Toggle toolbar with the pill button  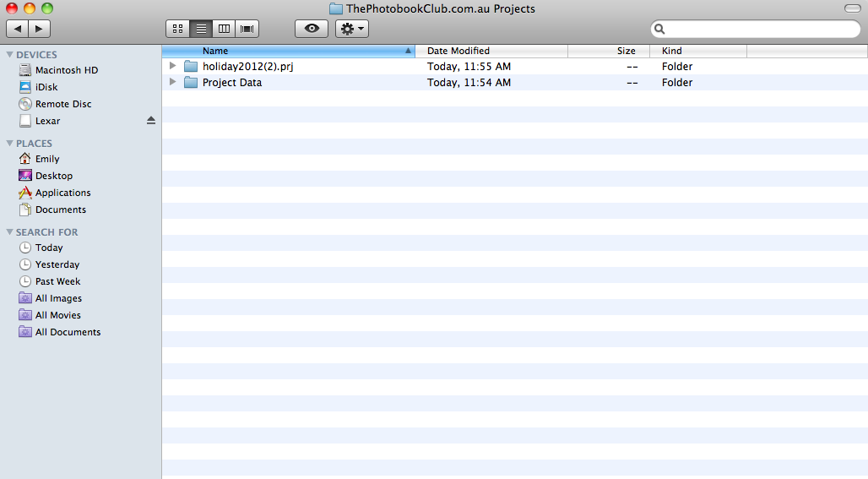[x=853, y=8]
